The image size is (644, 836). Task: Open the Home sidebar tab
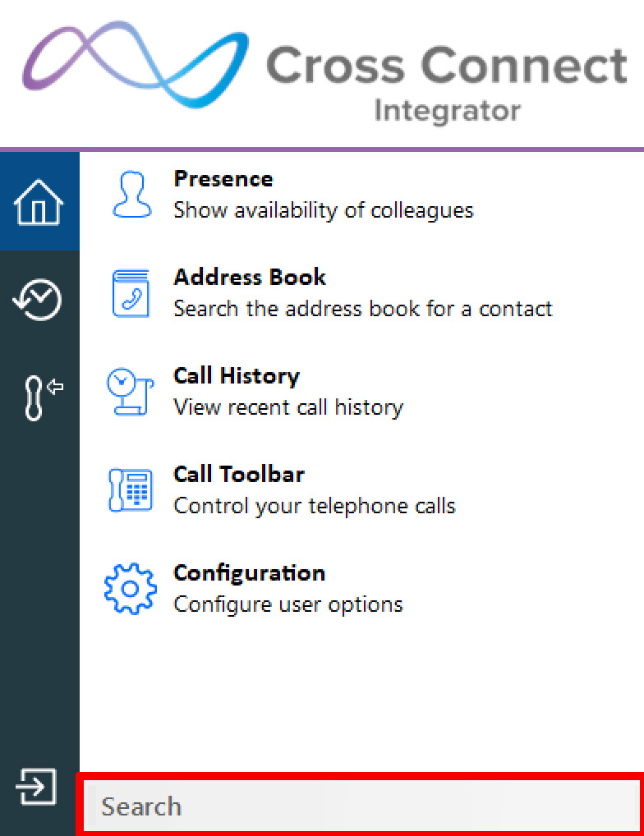[39, 201]
